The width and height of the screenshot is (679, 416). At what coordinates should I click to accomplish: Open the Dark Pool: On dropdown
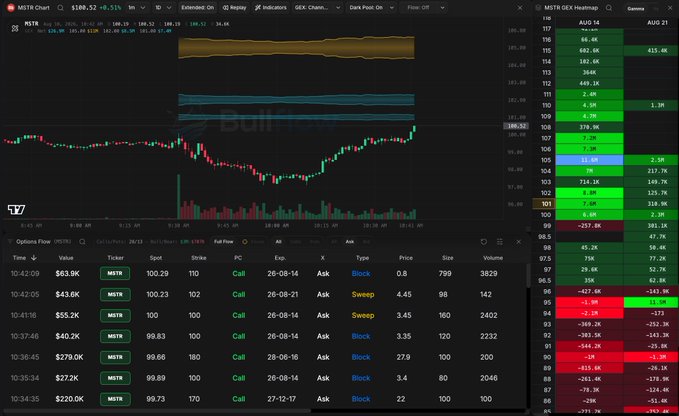(371, 8)
